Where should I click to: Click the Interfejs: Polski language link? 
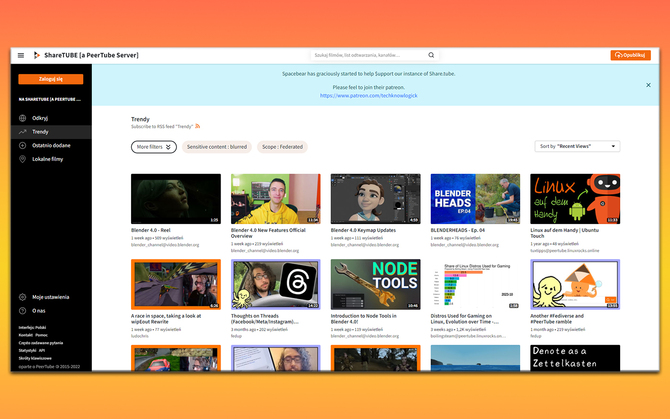tap(32, 328)
